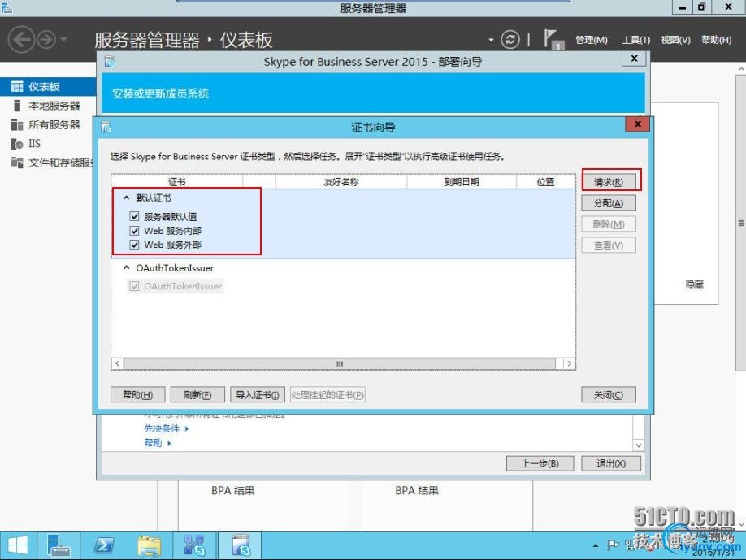Click the 导入证书(I) button
The height and width of the screenshot is (560, 746).
tap(258, 394)
